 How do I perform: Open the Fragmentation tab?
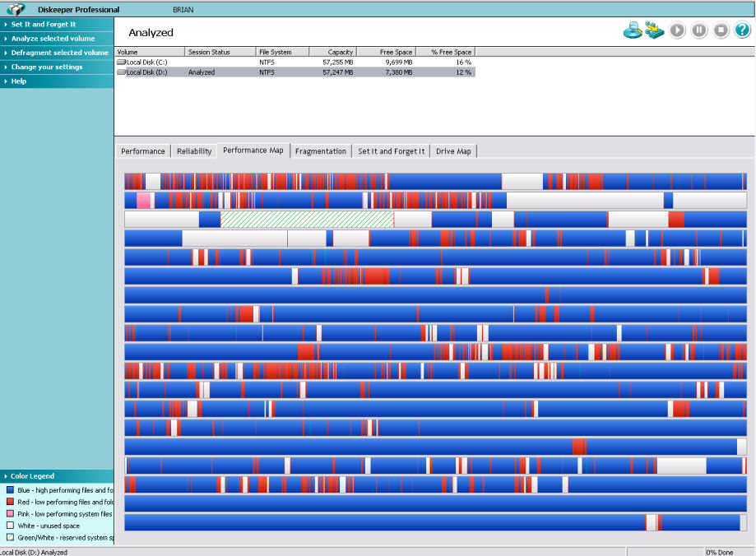tap(321, 151)
